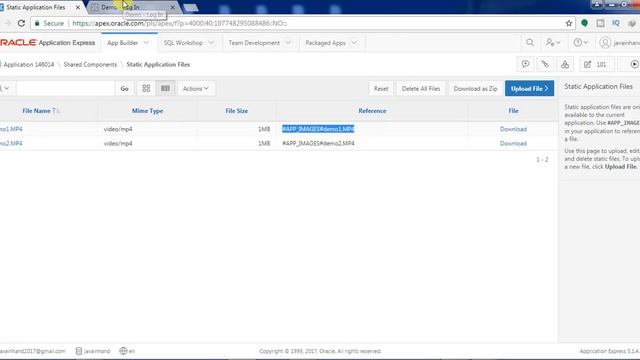Click the javainhand workspace icon in footer
Screen dimensions: 640x360
click(x=79, y=351)
